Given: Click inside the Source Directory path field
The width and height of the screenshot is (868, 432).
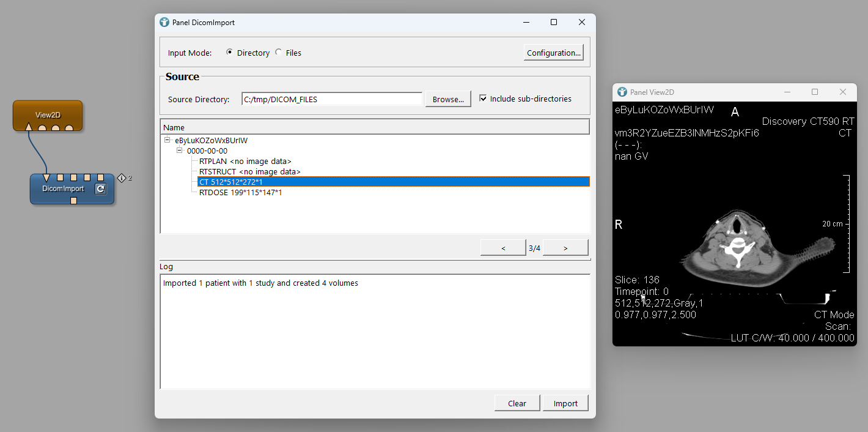Looking at the screenshot, I should [331, 99].
